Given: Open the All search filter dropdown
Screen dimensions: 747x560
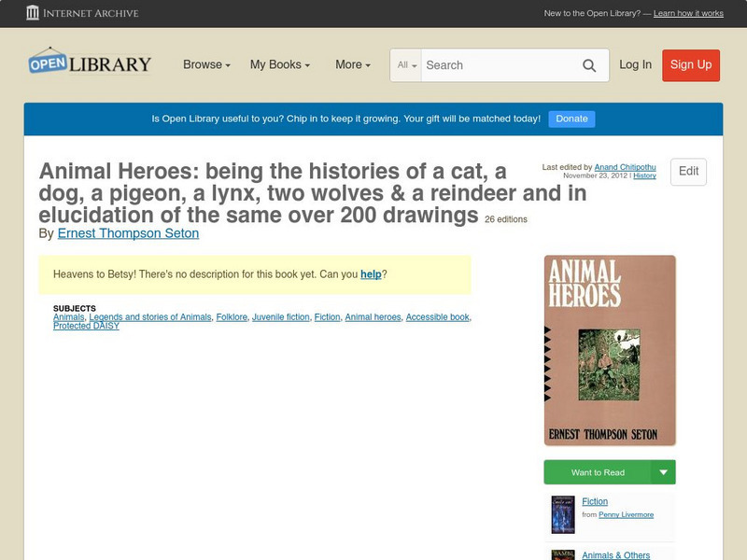Looking at the screenshot, I should click(x=407, y=65).
